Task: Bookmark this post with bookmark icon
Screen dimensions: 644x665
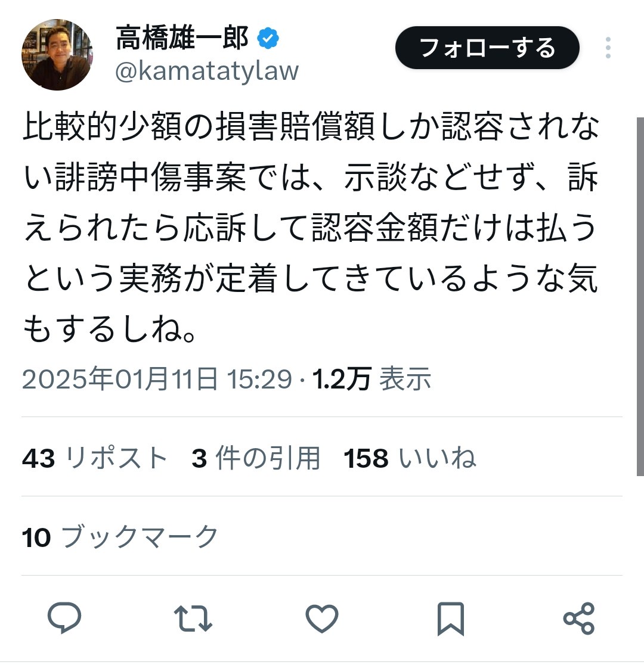Action: click(x=450, y=619)
